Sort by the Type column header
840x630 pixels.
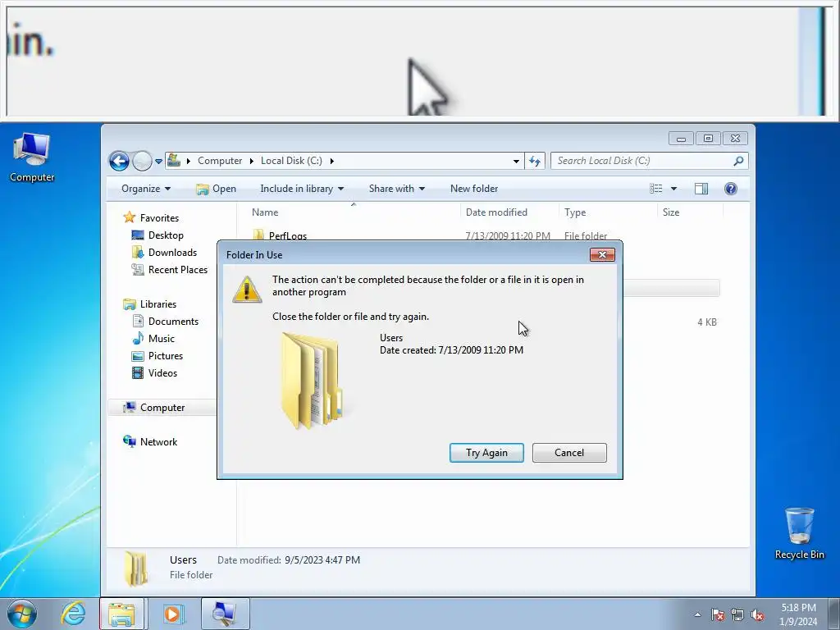(608, 212)
